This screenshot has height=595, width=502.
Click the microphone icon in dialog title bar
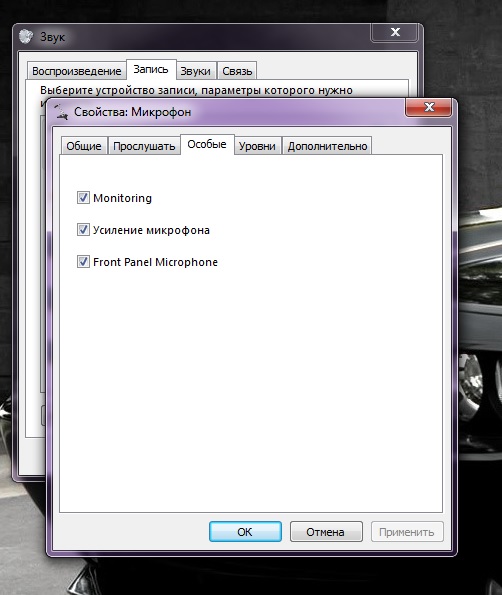coord(61,112)
